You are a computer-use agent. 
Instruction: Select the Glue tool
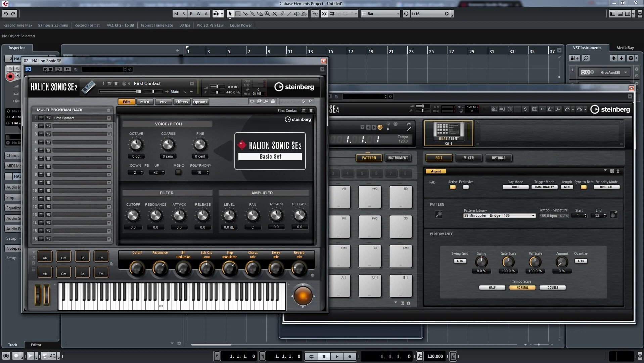[x=252, y=14]
